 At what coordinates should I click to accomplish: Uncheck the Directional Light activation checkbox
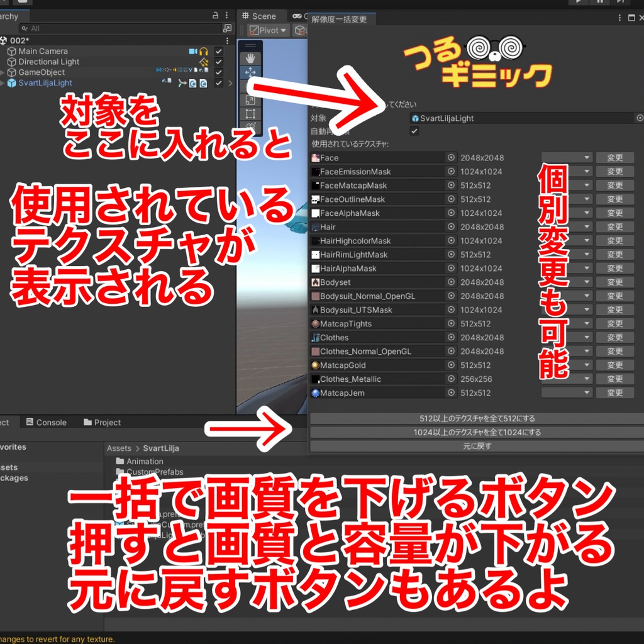(x=219, y=61)
